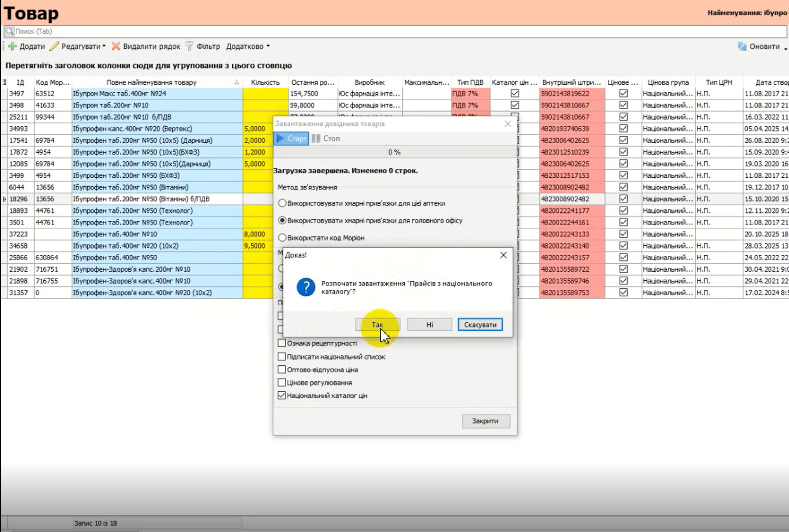Image resolution: width=789 pixels, height=532 pixels.
Task: Expand the Редагувати dropdown arrow
Action: pyautogui.click(x=104, y=46)
